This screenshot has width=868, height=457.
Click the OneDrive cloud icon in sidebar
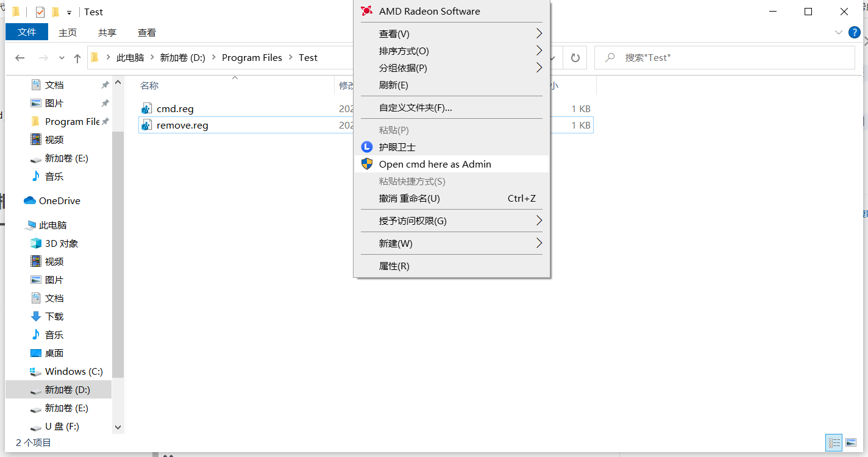(30, 200)
